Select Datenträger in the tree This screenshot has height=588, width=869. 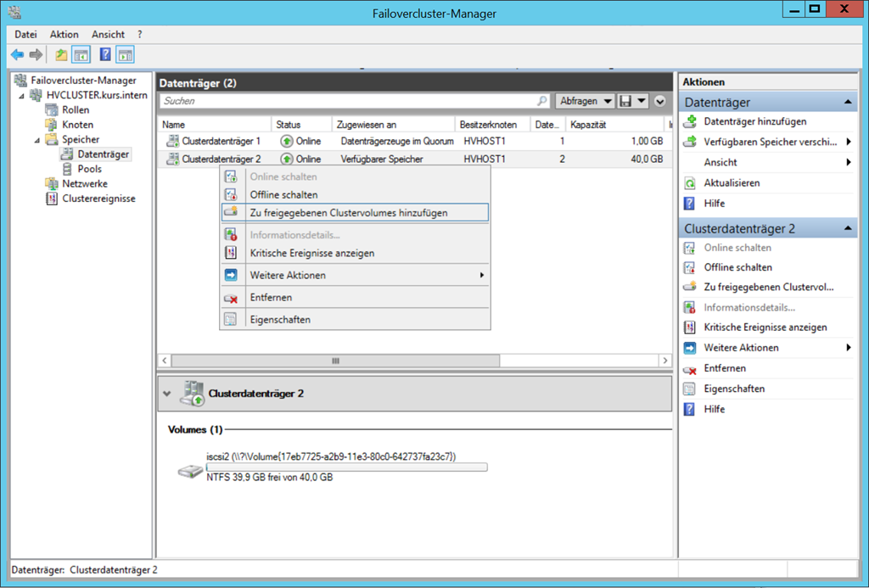coord(103,154)
